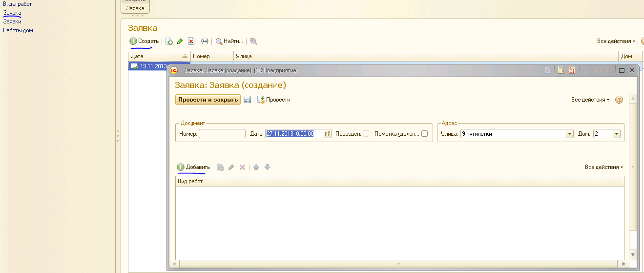Toggle the Пометка удаления checkbox
Viewport: 644px width, 273px height.
424,134
